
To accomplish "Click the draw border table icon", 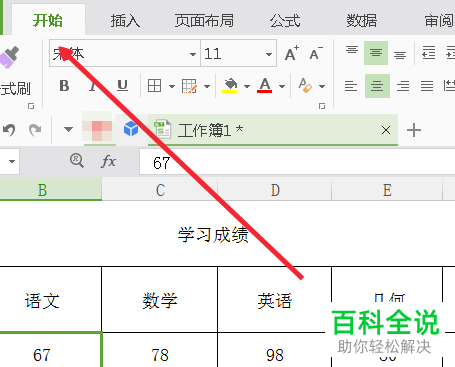I will [x=189, y=86].
